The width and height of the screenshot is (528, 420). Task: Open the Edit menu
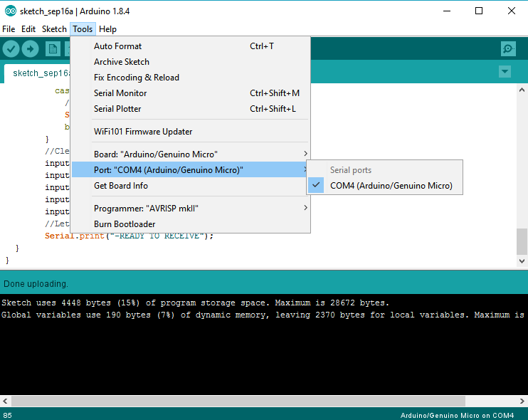tap(28, 29)
